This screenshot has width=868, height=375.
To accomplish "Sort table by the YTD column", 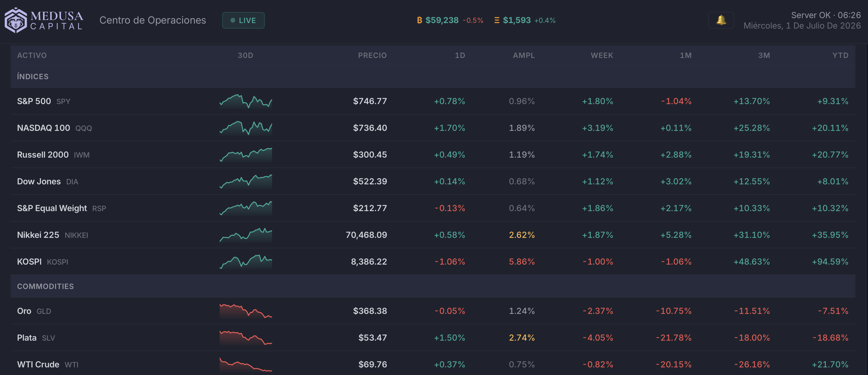I will (x=840, y=55).
